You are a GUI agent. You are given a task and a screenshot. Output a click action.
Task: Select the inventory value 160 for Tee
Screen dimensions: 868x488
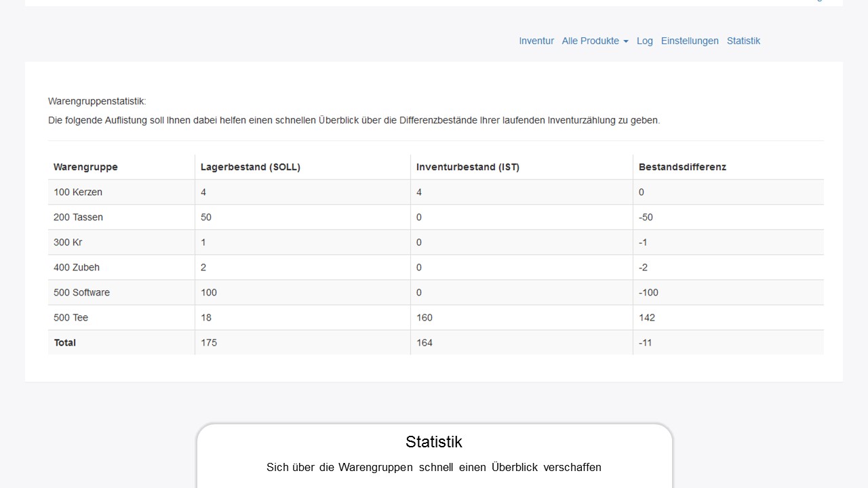coord(425,317)
